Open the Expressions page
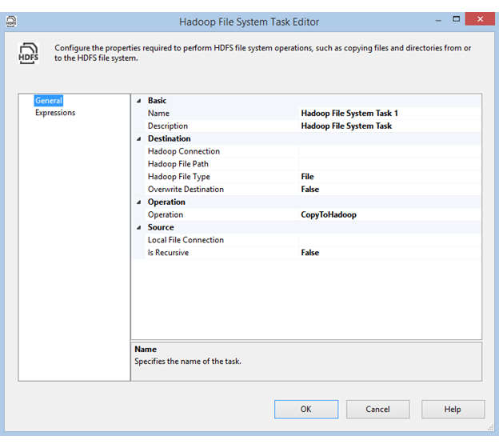Image resolution: width=499 pixels, height=448 pixels. tap(55, 113)
